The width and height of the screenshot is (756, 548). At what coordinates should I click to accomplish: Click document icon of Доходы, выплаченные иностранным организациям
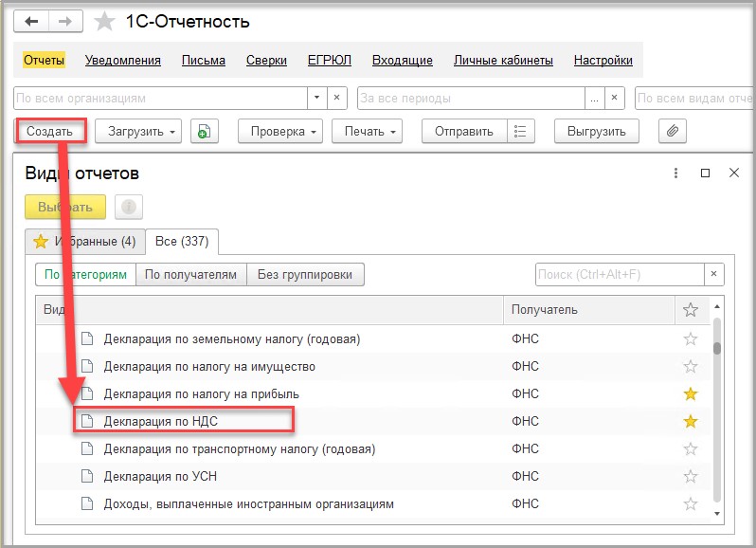pyautogui.click(x=87, y=503)
